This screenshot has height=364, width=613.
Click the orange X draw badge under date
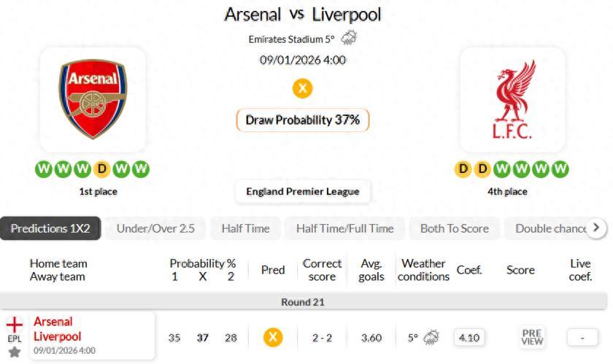[x=302, y=88]
